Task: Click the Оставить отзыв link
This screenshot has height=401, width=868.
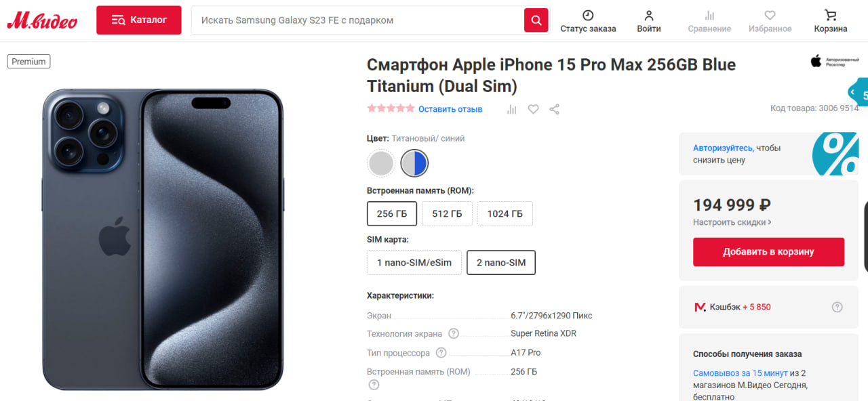Action: [450, 109]
